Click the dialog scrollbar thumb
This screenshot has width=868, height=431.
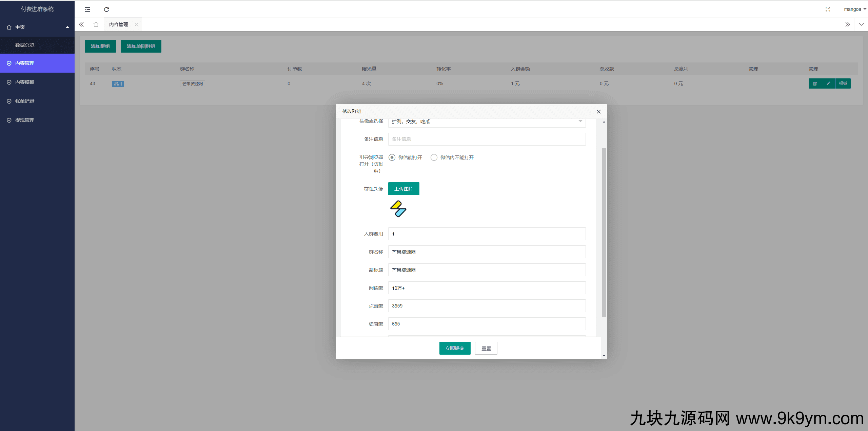(604, 232)
